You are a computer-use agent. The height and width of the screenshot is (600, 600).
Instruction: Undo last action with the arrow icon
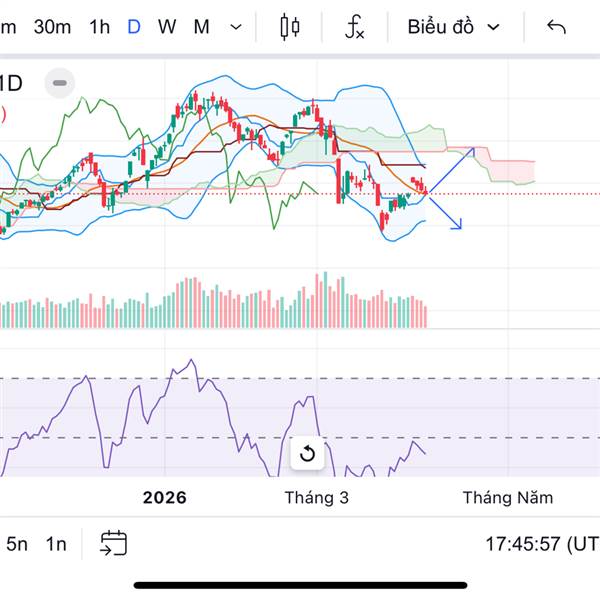[556, 27]
